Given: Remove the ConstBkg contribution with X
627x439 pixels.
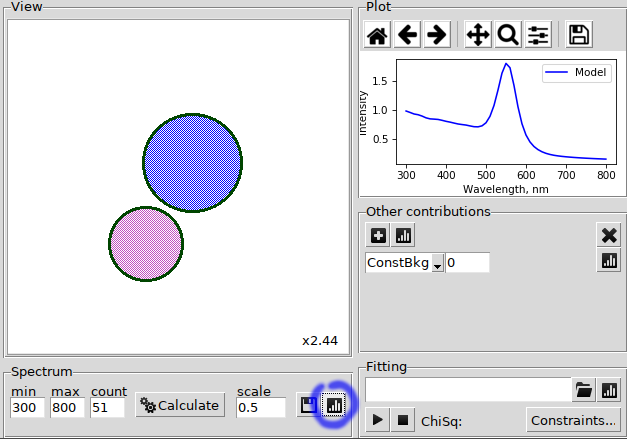Looking at the screenshot, I should [609, 235].
